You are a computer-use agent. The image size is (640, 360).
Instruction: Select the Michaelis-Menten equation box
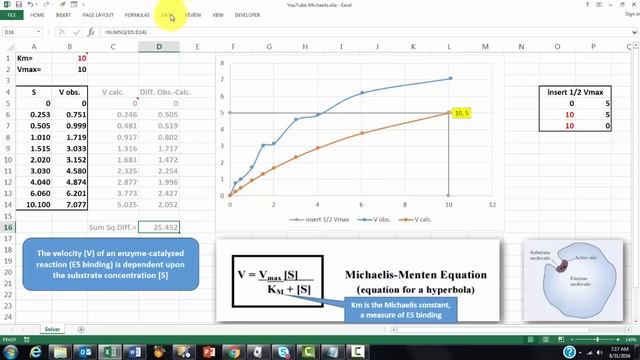point(278,281)
